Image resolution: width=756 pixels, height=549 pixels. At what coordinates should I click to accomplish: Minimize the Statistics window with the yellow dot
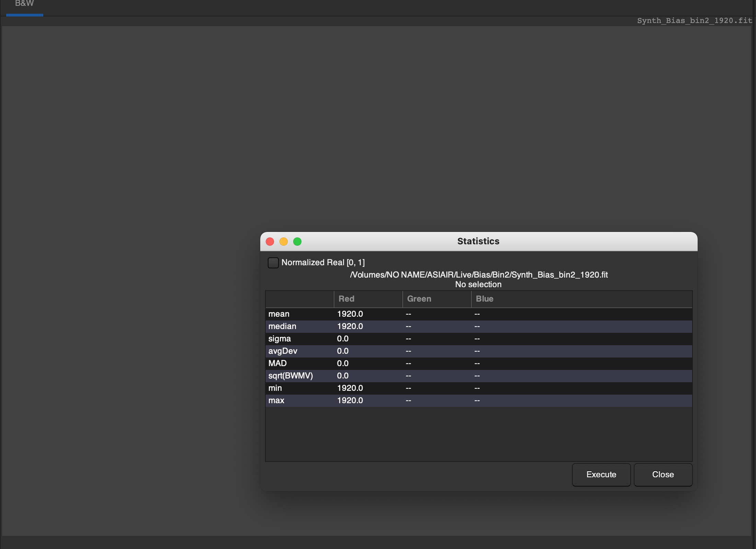(x=284, y=242)
